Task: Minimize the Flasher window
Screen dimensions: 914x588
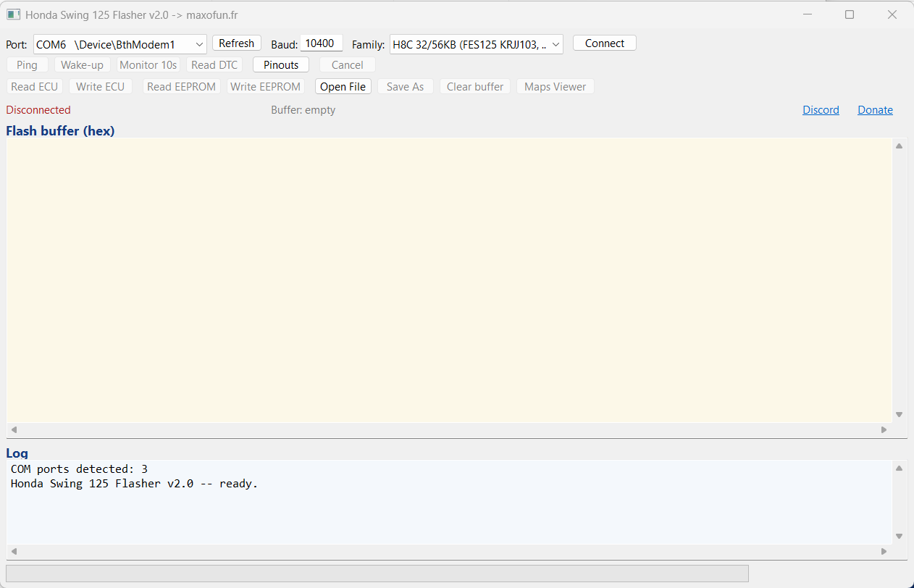Action: point(807,14)
